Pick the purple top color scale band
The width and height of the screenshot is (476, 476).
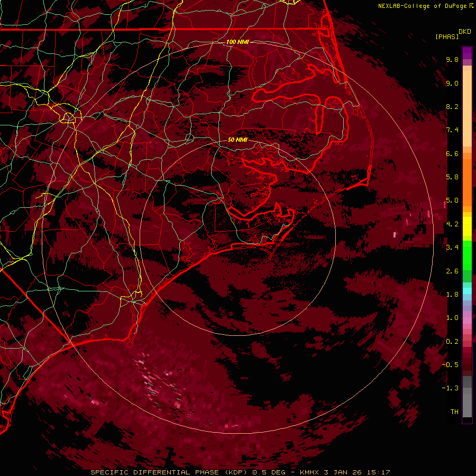click(467, 53)
